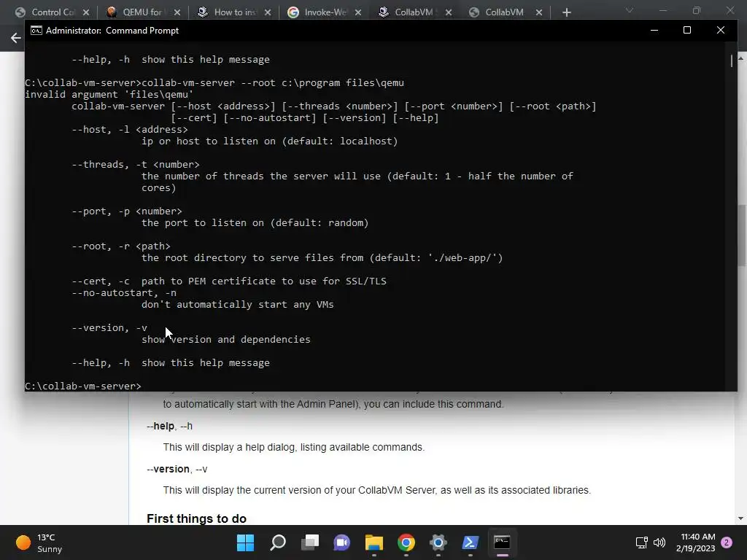Viewport: 747px width, 560px height.
Task: Open the volume icon in the system tray
Action: [659, 542]
